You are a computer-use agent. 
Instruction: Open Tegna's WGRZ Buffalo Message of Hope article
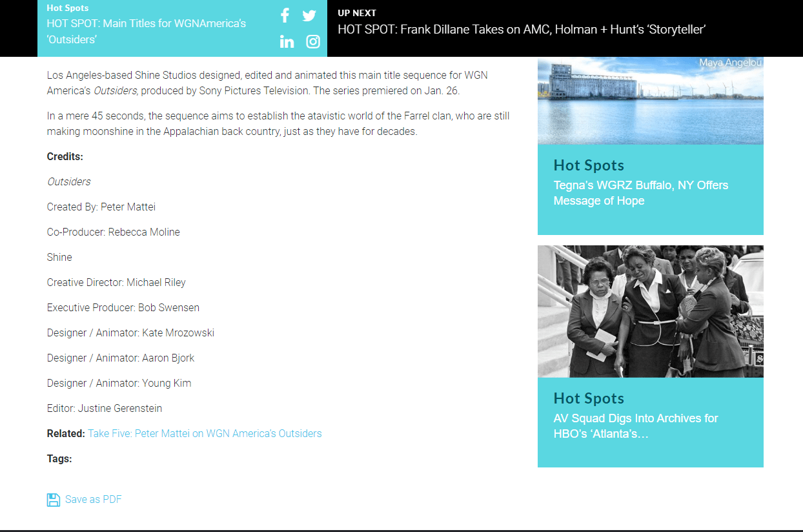(x=641, y=193)
